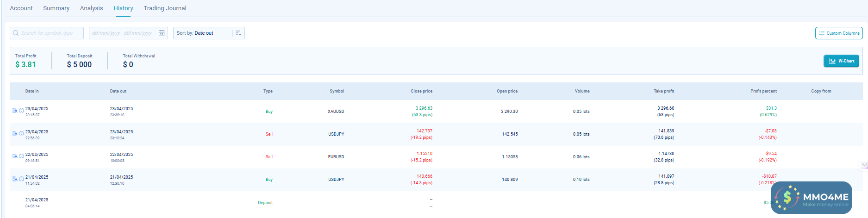Click the MMO4ME floating logo
The width and height of the screenshot is (868, 218).
point(812,198)
